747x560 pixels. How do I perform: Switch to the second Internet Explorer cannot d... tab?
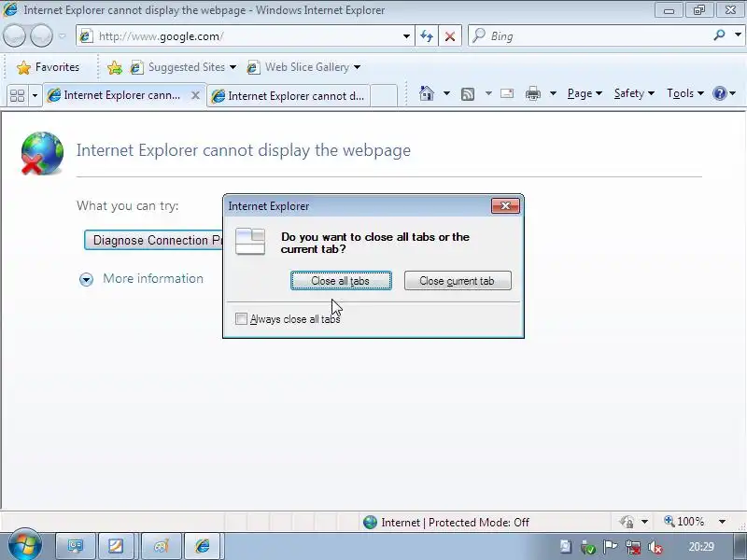pyautogui.click(x=289, y=96)
